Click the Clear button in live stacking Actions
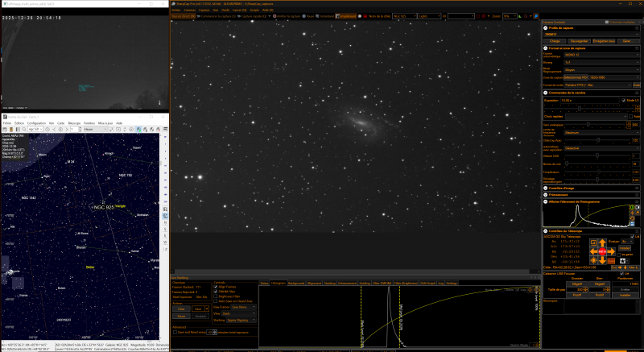Screen dimensions: 644x352 (x=181, y=309)
